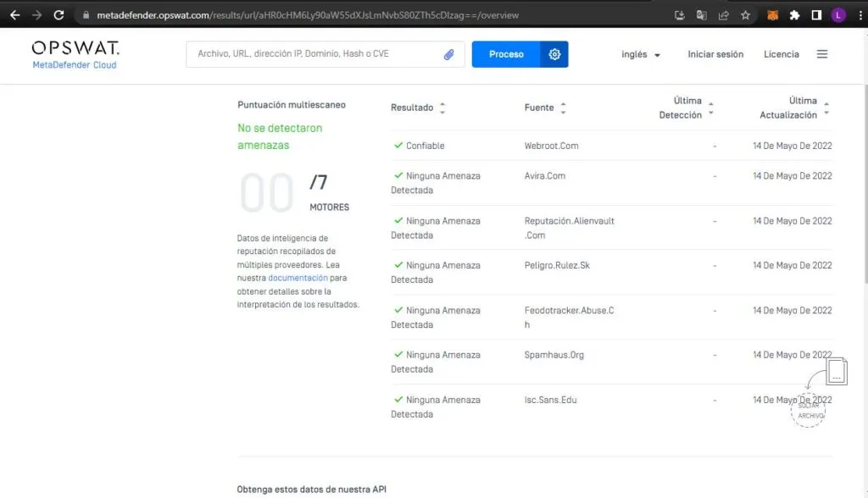Bookmark the page with the star icon

click(x=744, y=14)
